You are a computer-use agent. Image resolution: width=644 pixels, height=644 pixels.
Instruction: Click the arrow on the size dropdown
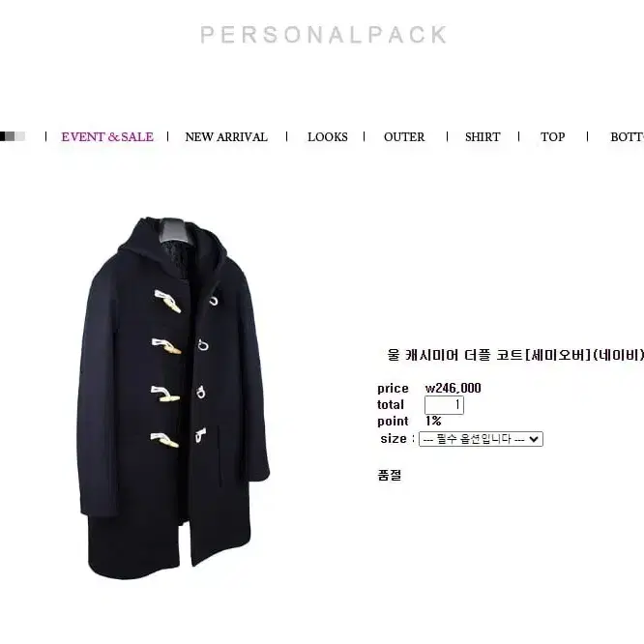(534, 439)
